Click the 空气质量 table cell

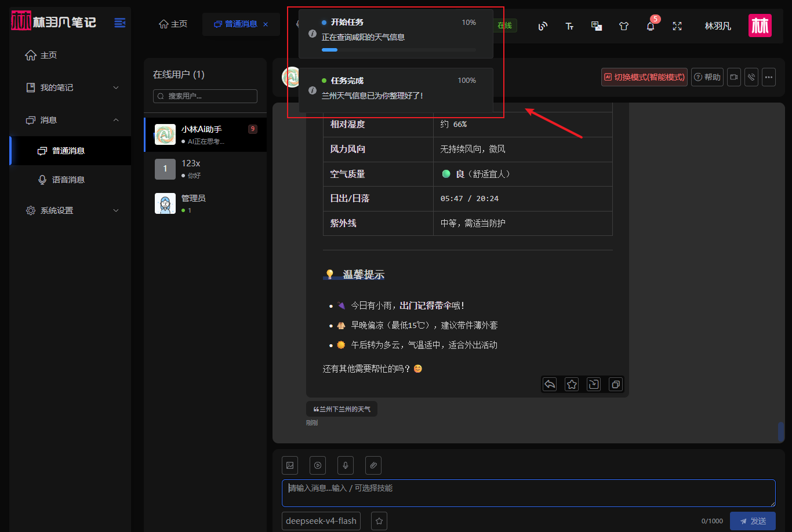point(378,174)
